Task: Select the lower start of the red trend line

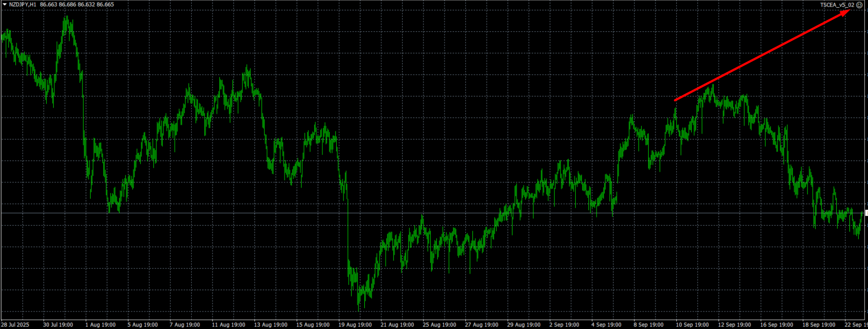Action: [675, 100]
